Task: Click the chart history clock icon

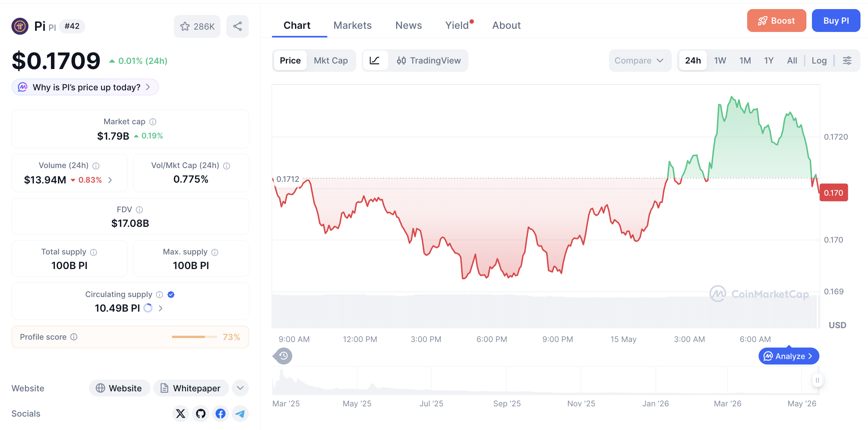Action: 283,356
